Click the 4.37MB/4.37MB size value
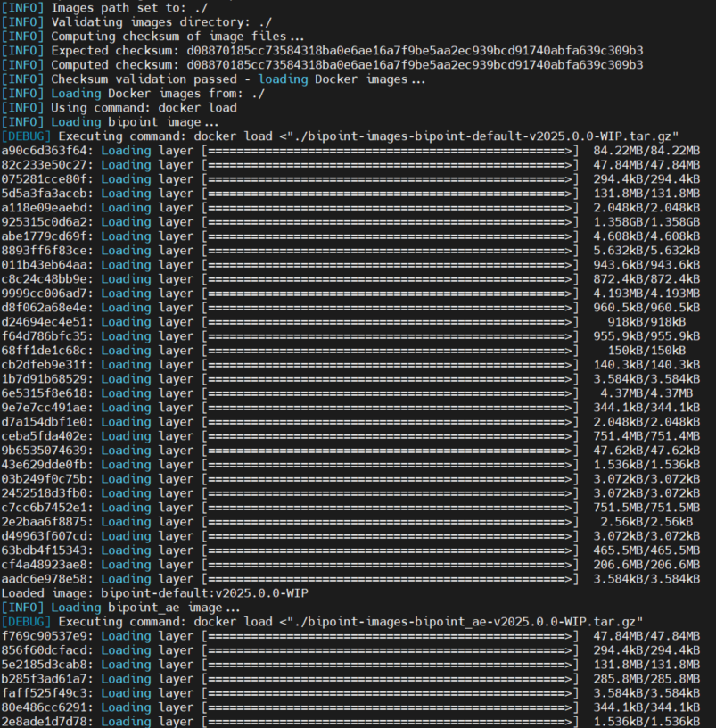The height and width of the screenshot is (728, 716). pyautogui.click(x=646, y=393)
